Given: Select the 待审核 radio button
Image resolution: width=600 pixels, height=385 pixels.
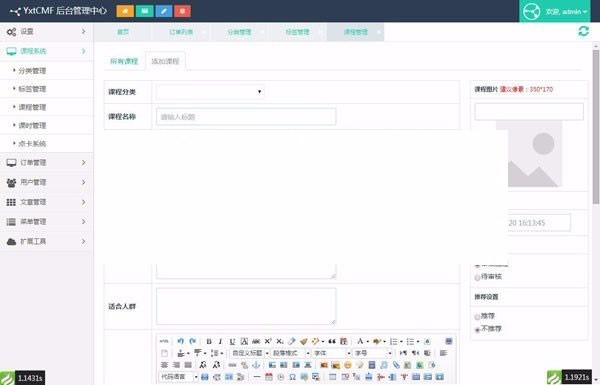Looking at the screenshot, I should (x=477, y=277).
